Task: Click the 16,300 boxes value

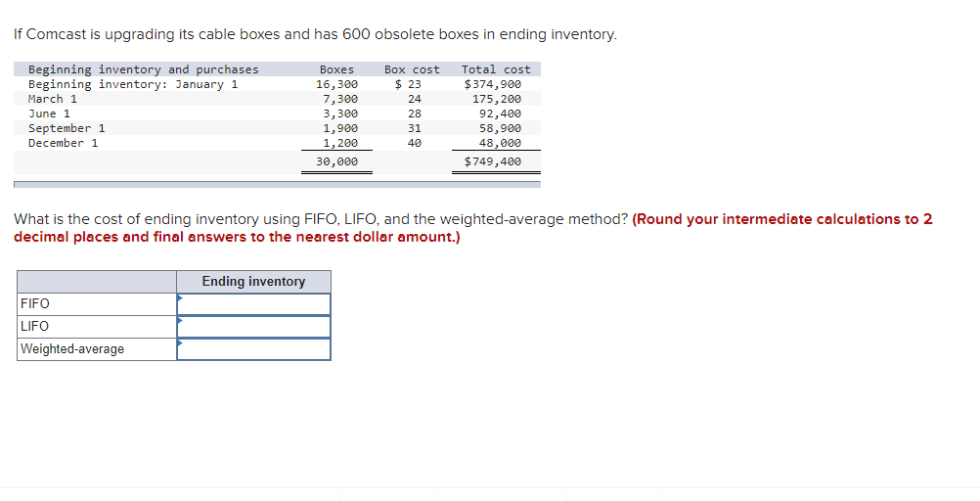Action: click(336, 84)
